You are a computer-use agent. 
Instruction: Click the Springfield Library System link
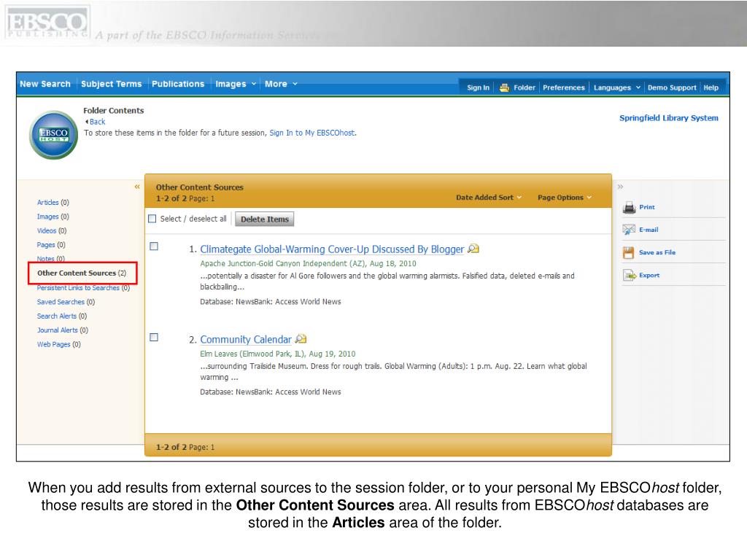668,117
